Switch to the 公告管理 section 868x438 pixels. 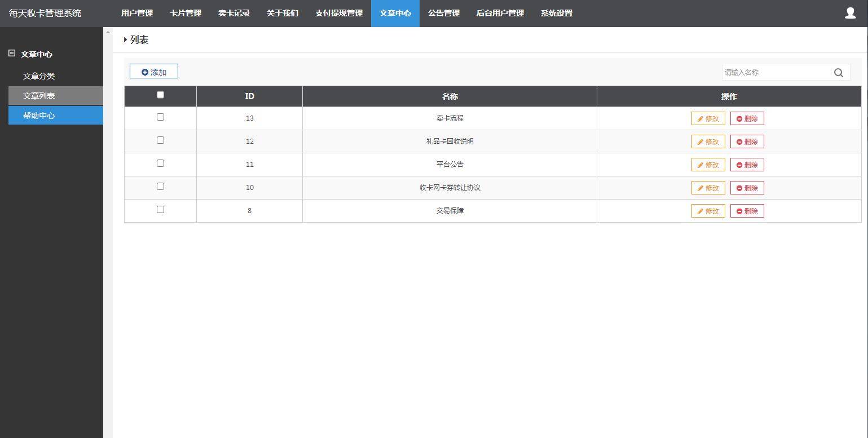pos(443,13)
